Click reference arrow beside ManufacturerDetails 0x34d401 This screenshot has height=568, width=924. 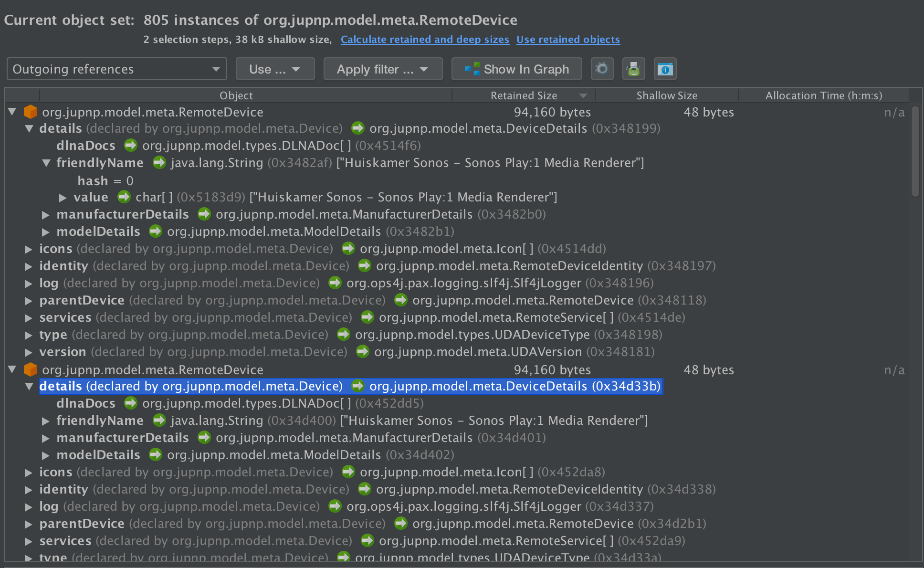(204, 437)
